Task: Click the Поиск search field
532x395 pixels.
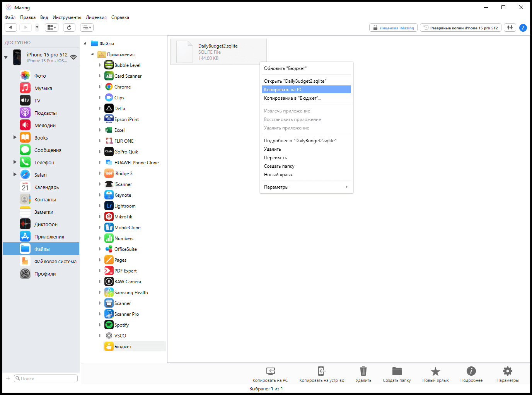Action: pos(46,379)
